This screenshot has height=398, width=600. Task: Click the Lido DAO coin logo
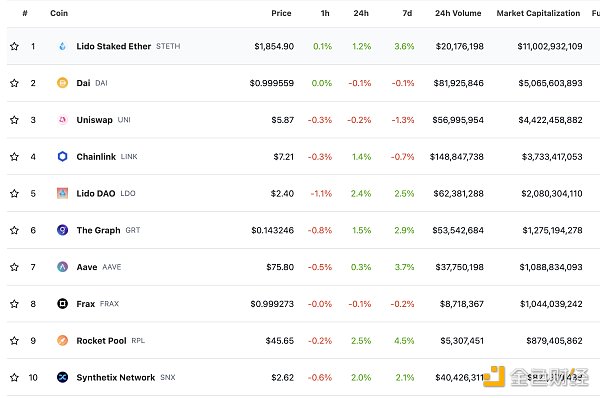pos(62,193)
